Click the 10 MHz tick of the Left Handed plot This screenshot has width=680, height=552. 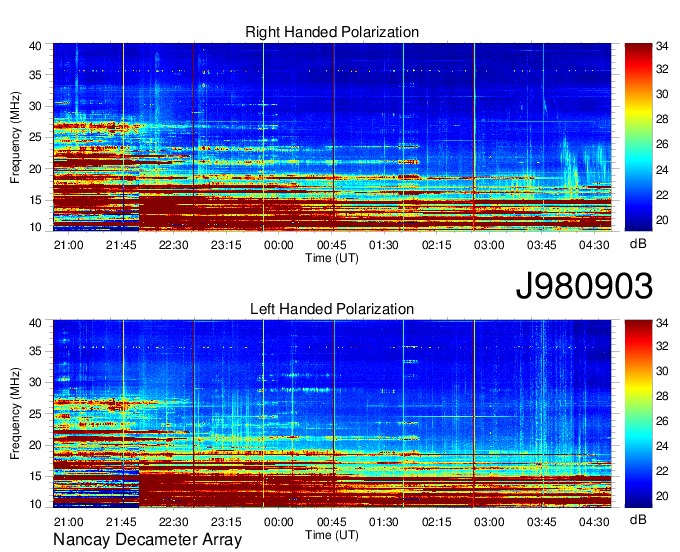35,504
